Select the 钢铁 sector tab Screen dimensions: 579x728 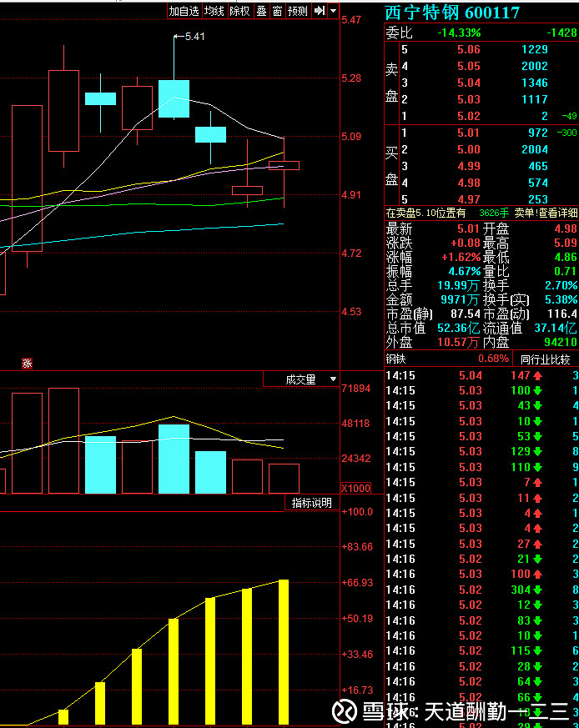click(395, 359)
